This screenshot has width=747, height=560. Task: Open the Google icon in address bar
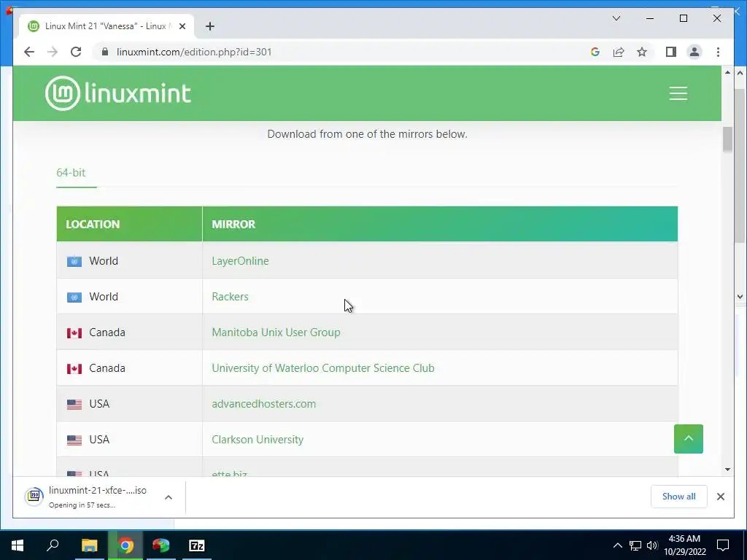595,52
